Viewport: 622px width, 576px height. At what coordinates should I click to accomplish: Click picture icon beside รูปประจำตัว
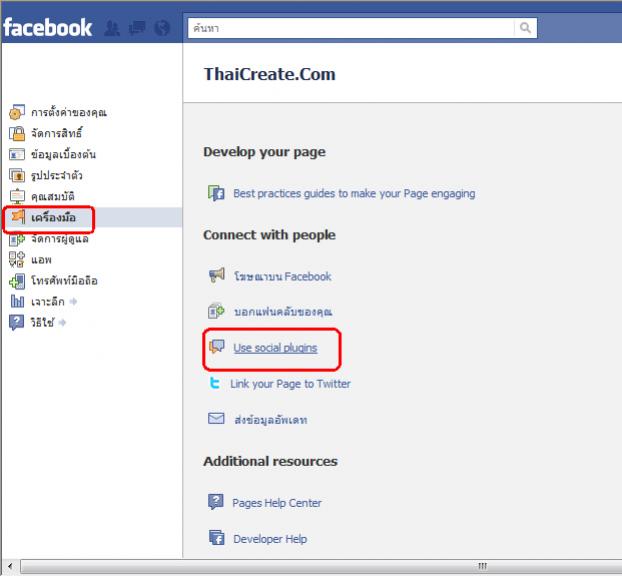17,175
